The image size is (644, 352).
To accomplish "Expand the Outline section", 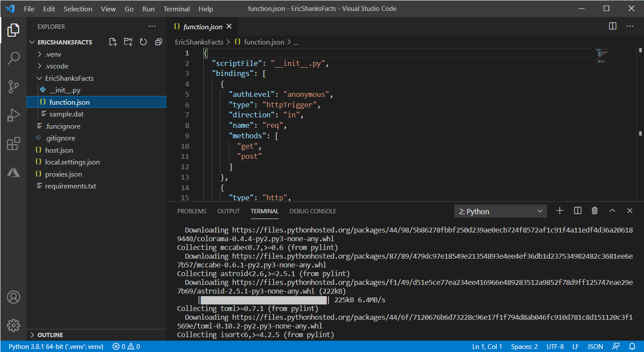I will (50, 335).
